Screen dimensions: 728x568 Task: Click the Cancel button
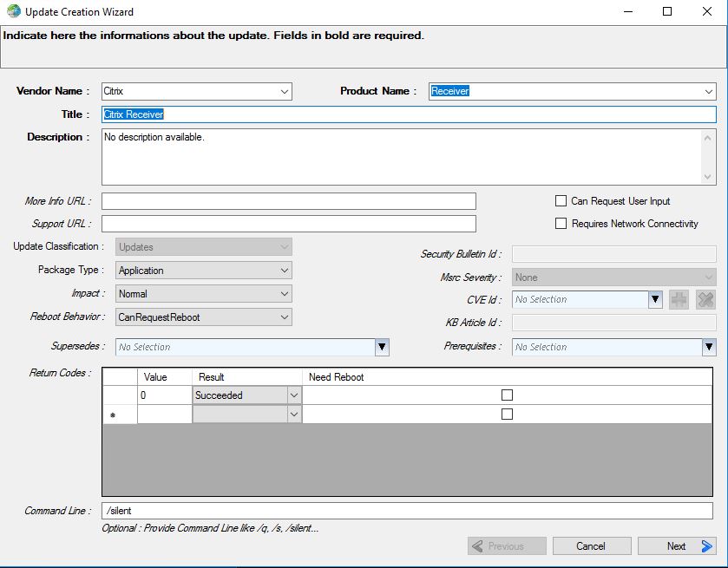592,546
